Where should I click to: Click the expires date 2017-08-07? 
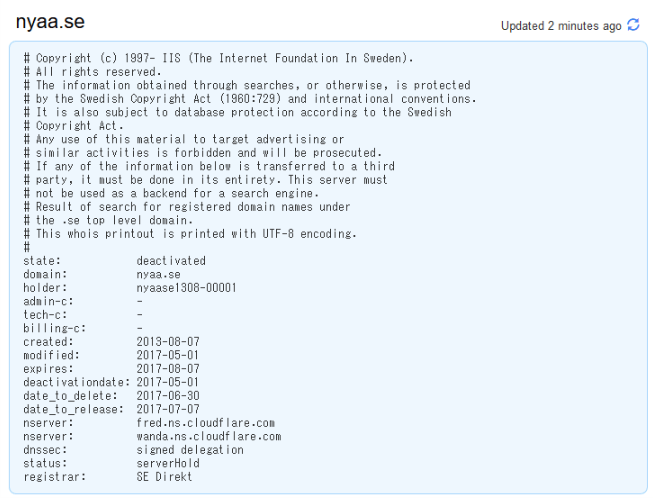[x=168, y=368]
